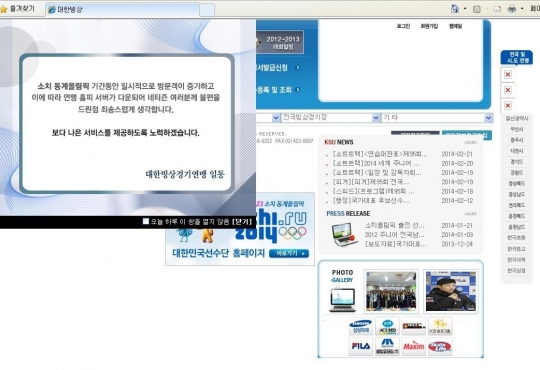Check '오늘 하루 이 창을 열지 않음' checkbox

click(146, 221)
